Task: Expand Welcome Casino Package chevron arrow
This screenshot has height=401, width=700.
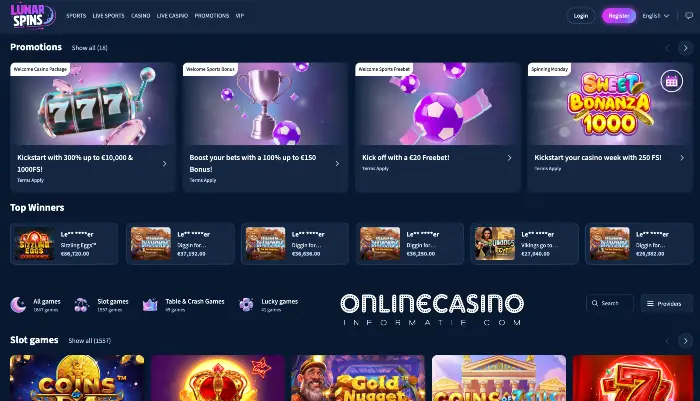Action: 164,164
